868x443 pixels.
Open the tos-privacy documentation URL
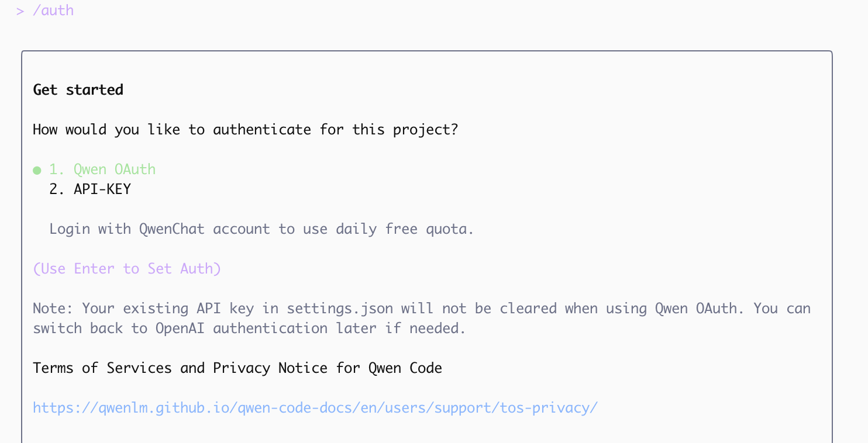tap(315, 407)
